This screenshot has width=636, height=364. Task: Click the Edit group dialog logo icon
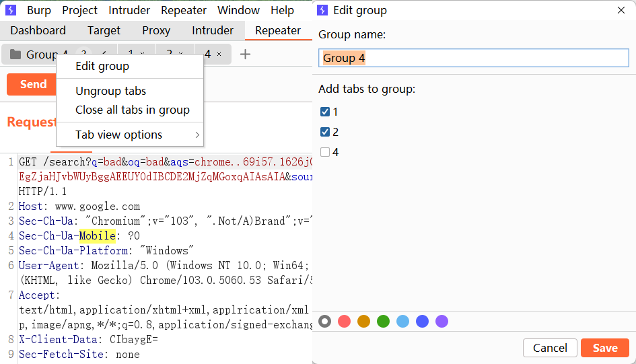coord(322,10)
